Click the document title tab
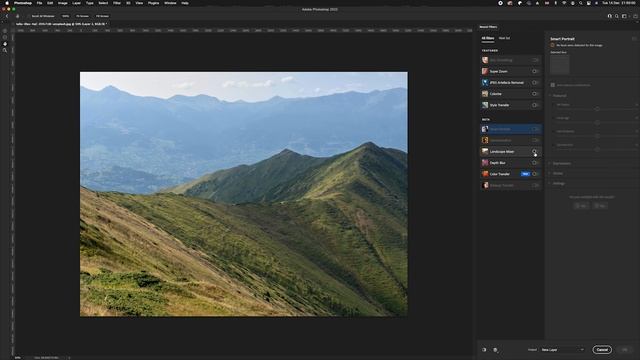This screenshot has height=360, width=640. click(61, 24)
